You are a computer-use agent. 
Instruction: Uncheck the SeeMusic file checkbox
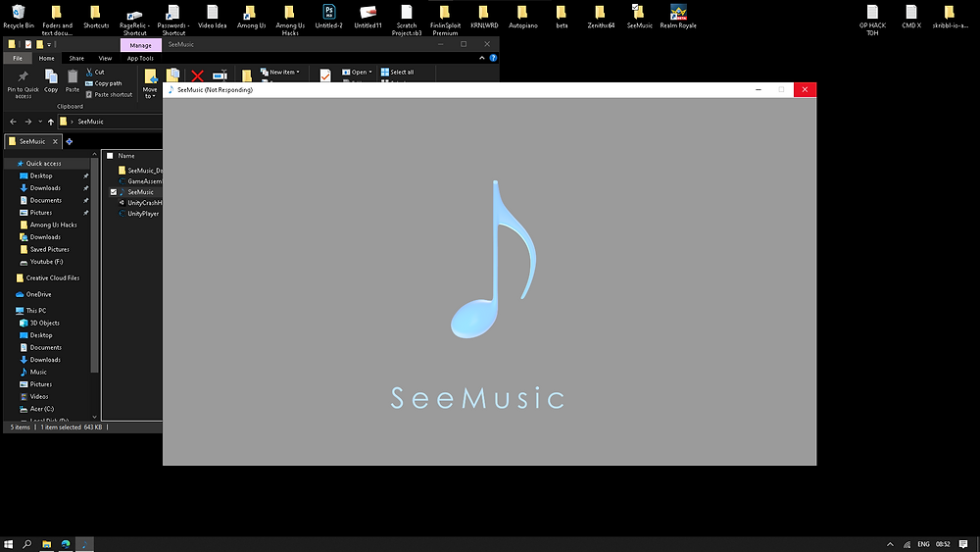click(113, 192)
